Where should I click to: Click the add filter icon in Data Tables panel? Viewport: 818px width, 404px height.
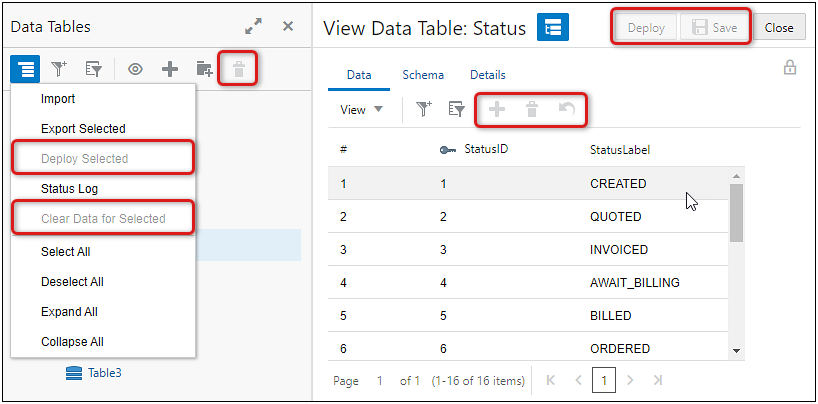coord(59,69)
